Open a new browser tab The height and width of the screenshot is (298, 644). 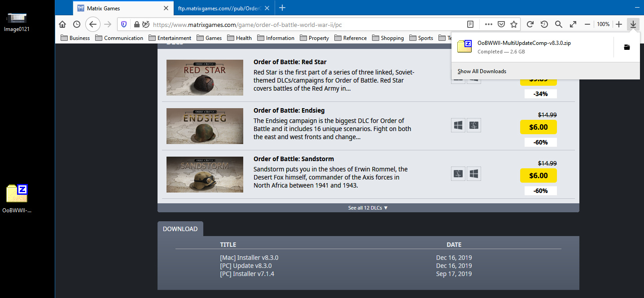[x=282, y=8]
